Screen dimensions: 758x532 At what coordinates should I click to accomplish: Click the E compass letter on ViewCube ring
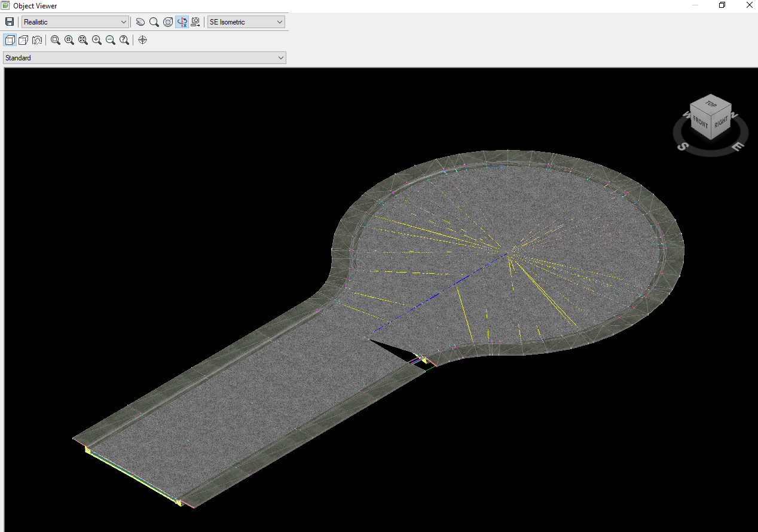pos(738,146)
